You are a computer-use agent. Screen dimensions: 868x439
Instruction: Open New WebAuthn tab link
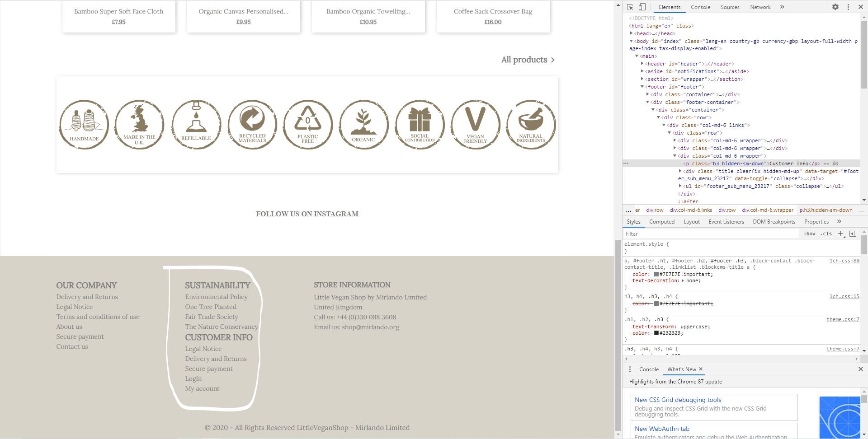(662, 429)
